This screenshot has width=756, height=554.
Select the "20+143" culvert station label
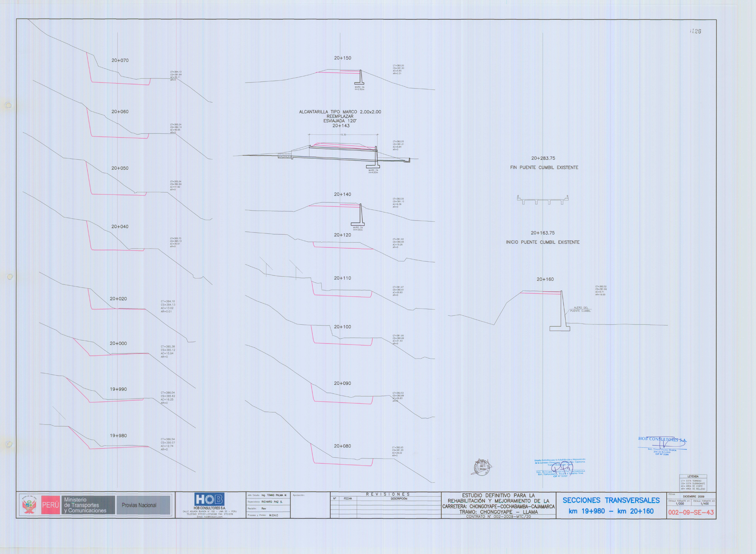[x=341, y=126]
